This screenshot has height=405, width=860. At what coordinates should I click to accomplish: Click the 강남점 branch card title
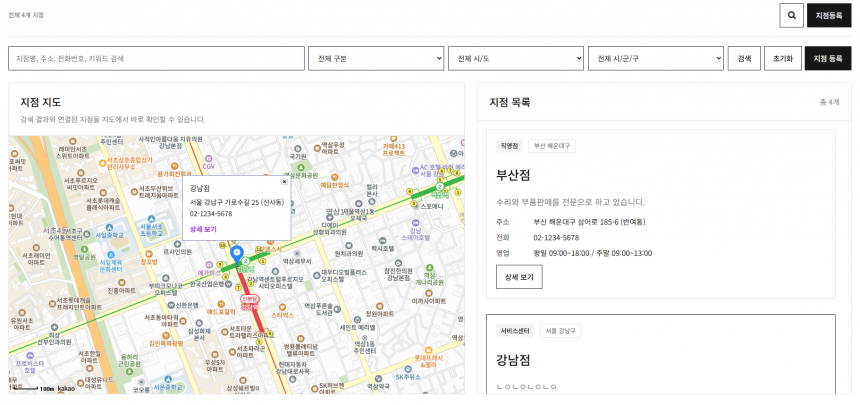pos(513,361)
